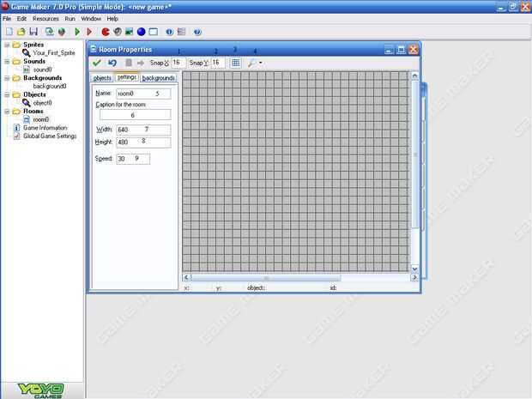Open the Resources menu
This screenshot has width=532, height=399.
tap(45, 19)
